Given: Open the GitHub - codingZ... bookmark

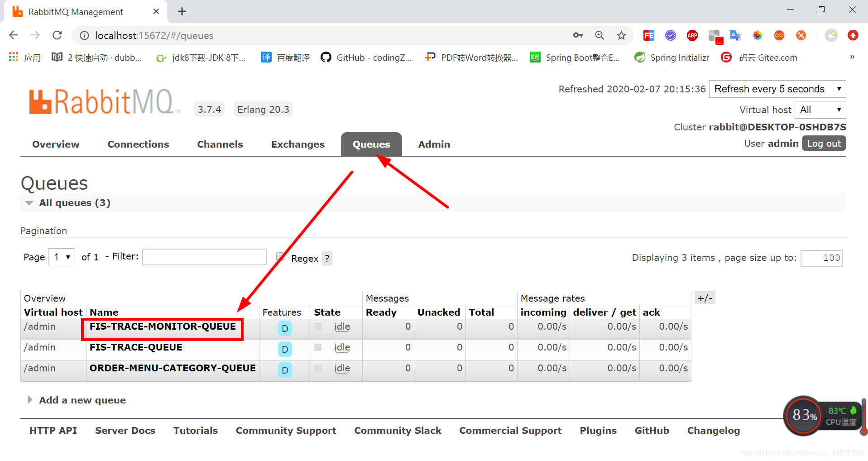Looking at the screenshot, I should click(x=366, y=58).
